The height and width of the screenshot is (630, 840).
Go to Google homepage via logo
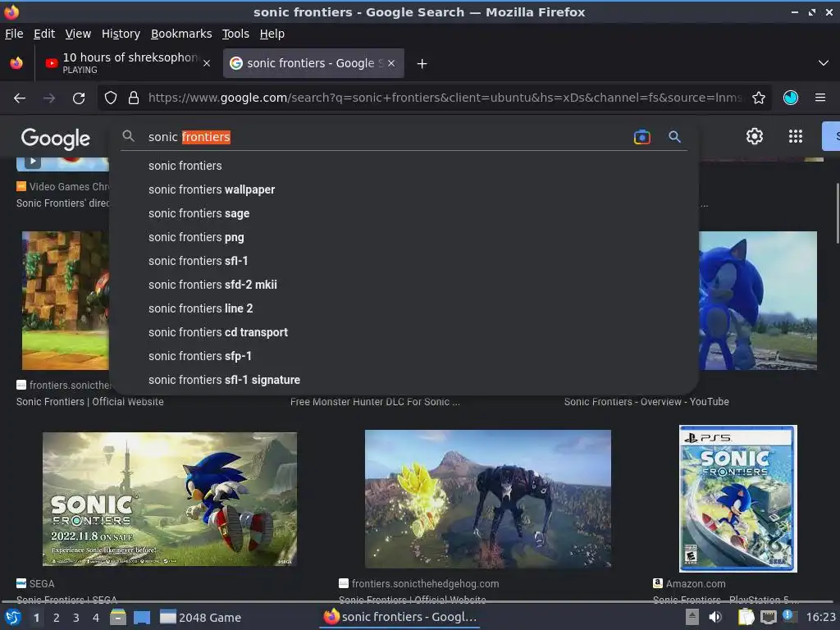click(55, 138)
